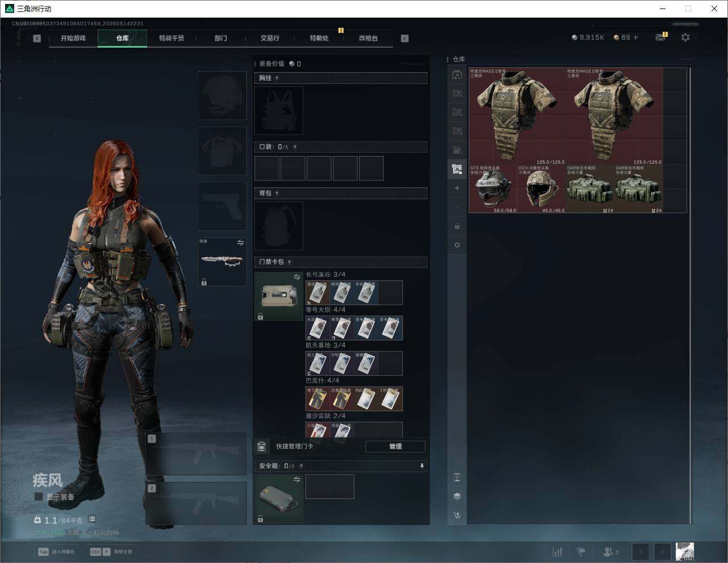Viewport: 728px width, 563px height.
Task: Go to the 交易行 tab
Action: point(270,38)
